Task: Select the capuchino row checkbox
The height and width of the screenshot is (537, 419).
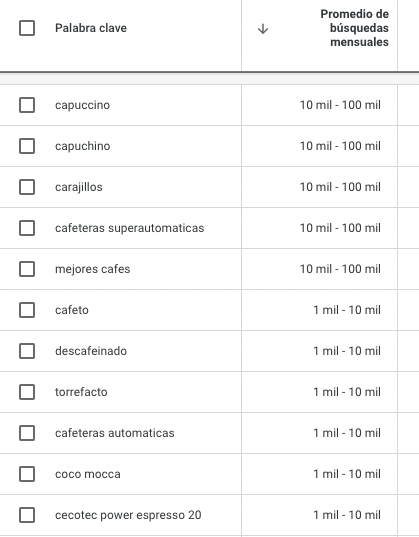Action: (27, 146)
